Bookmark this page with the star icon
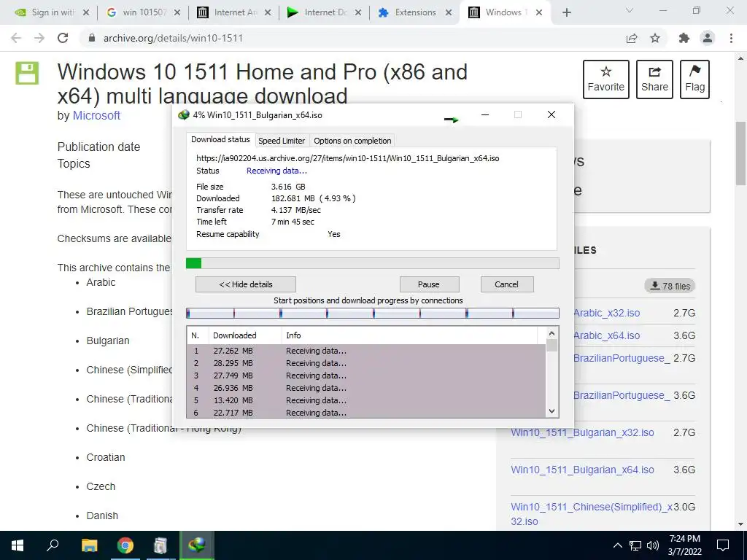This screenshot has height=560, width=747. pos(655,38)
